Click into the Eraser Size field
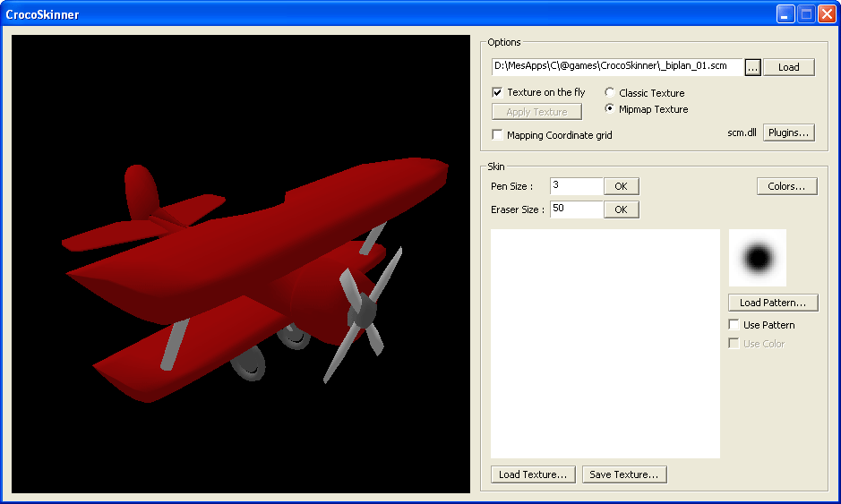This screenshot has width=841, height=504. pos(577,209)
